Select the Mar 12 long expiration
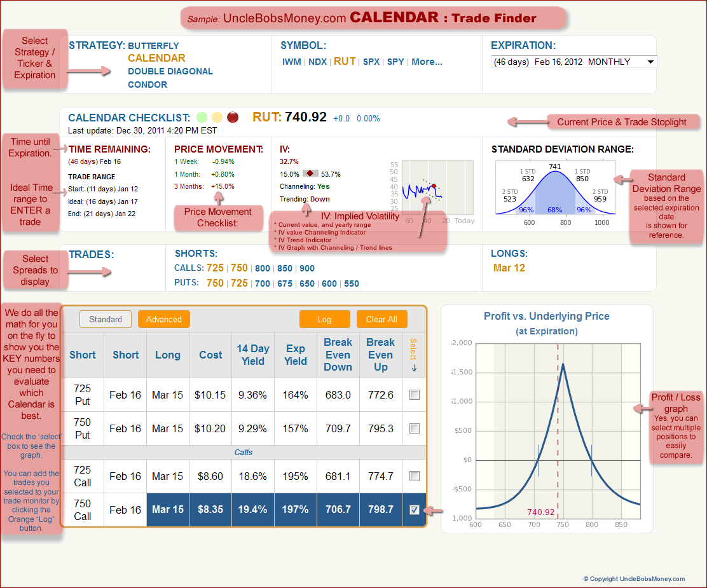Screen dimensions: 707x588 [x=509, y=268]
